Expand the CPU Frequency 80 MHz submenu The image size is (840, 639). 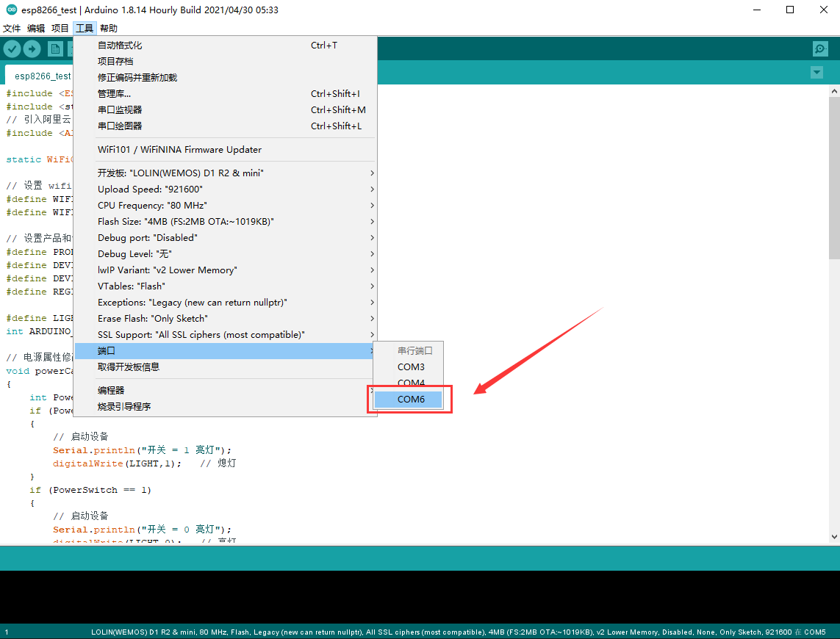click(224, 205)
